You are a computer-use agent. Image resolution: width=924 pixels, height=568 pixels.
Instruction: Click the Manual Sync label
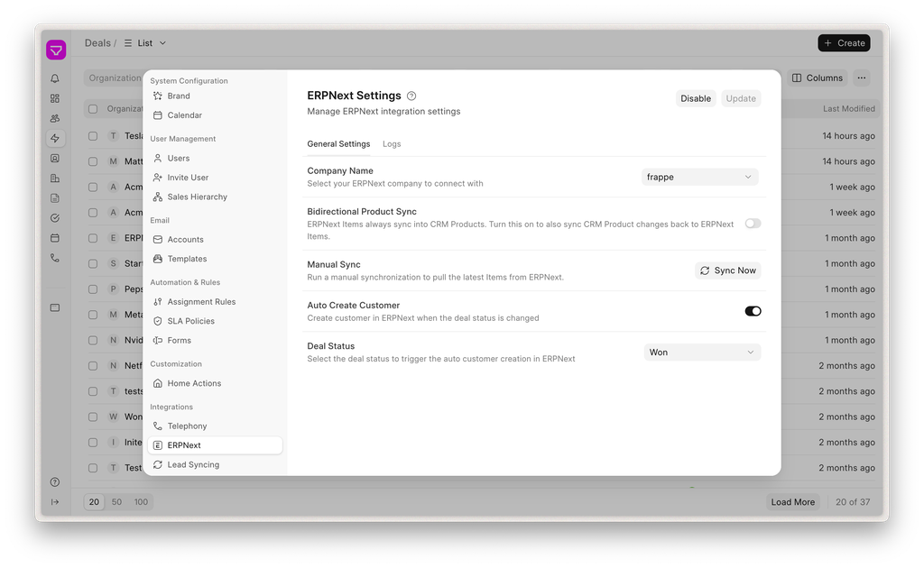pyautogui.click(x=334, y=265)
